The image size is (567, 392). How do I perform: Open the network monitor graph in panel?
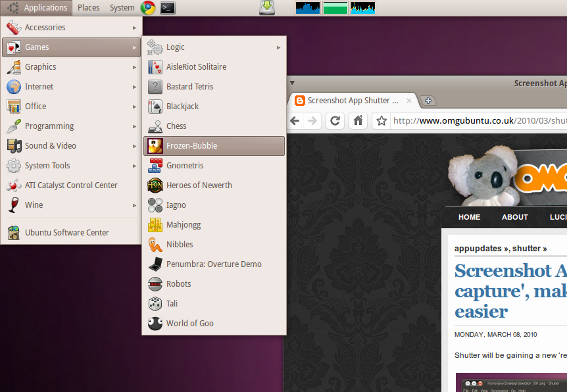363,8
